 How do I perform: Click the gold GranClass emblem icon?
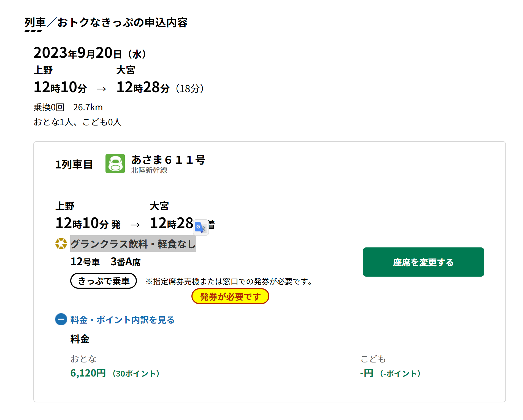coord(61,244)
